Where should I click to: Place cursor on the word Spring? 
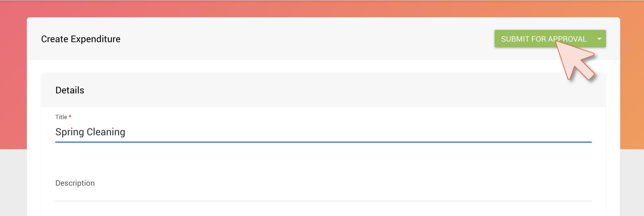pos(70,132)
